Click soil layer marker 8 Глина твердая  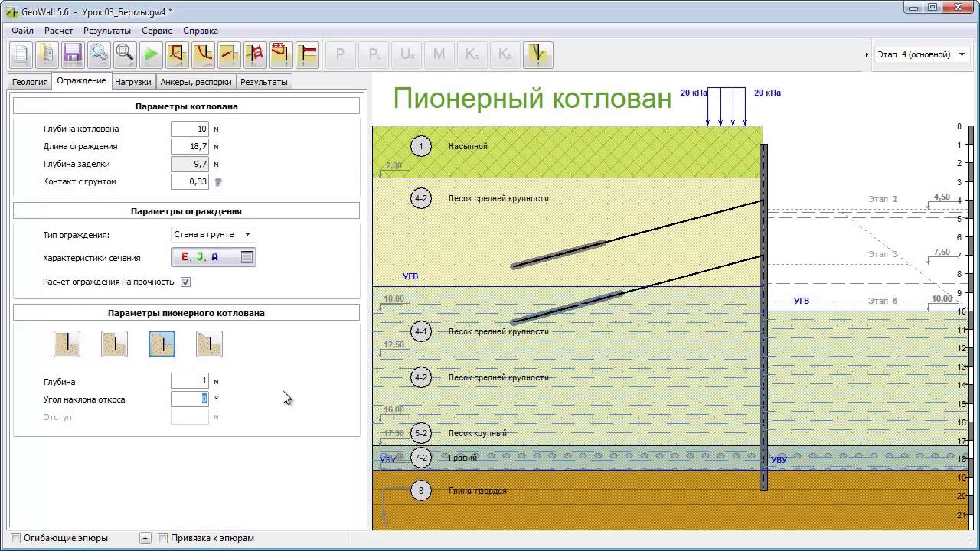tap(421, 491)
